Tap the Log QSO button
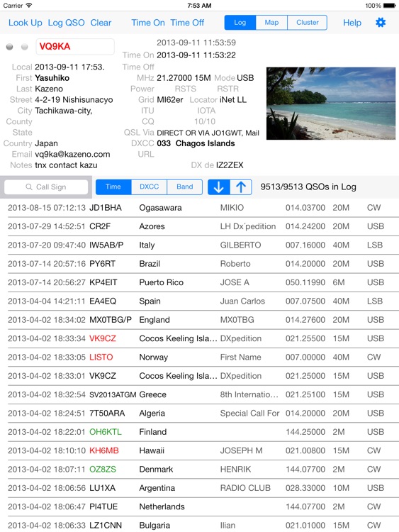This screenshot has width=399, height=532. pyautogui.click(x=66, y=23)
